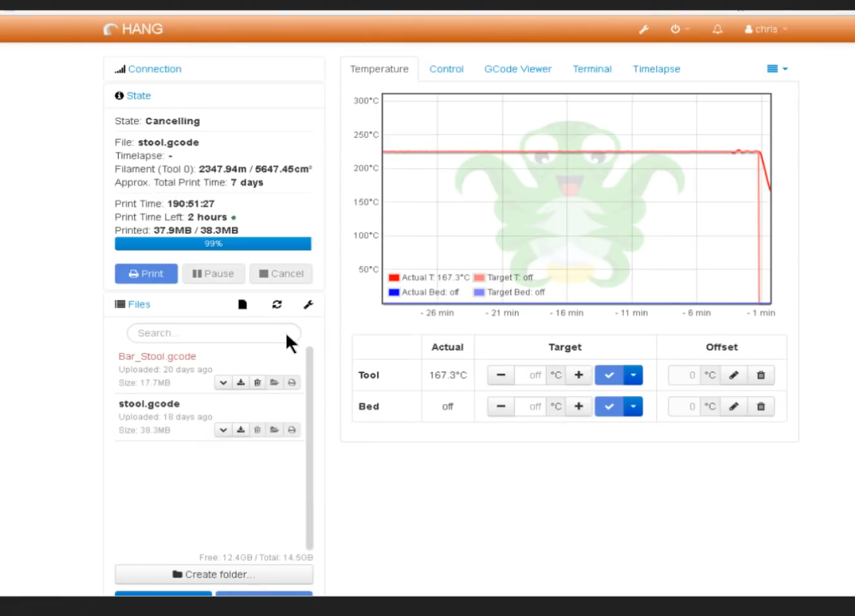Select the Bar_Stool.gcode file name
This screenshot has height=616, width=855.
pyautogui.click(x=157, y=356)
